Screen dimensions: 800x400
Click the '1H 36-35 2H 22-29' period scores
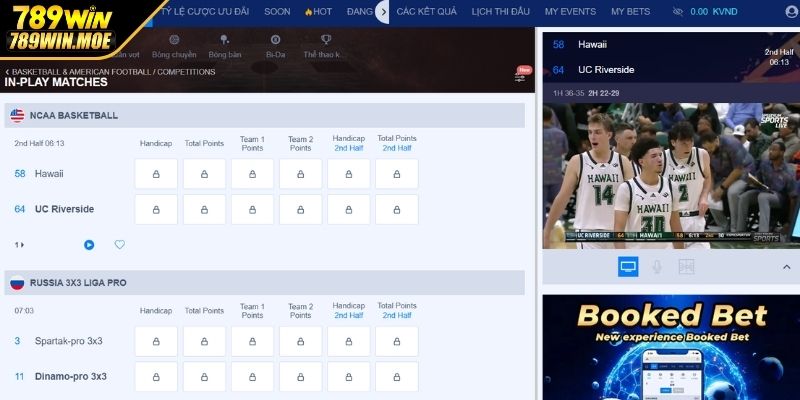pyautogui.click(x=586, y=93)
